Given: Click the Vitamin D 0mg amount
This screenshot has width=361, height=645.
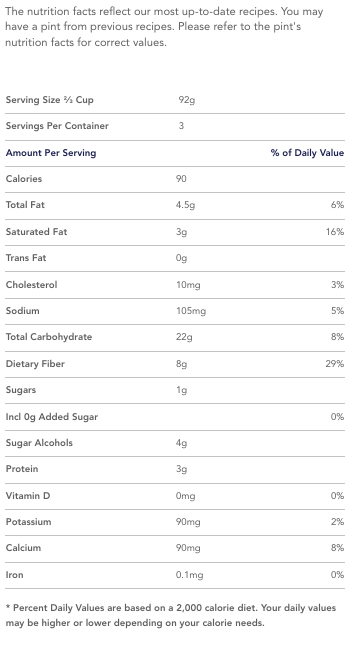Looking at the screenshot, I should 185,496.
